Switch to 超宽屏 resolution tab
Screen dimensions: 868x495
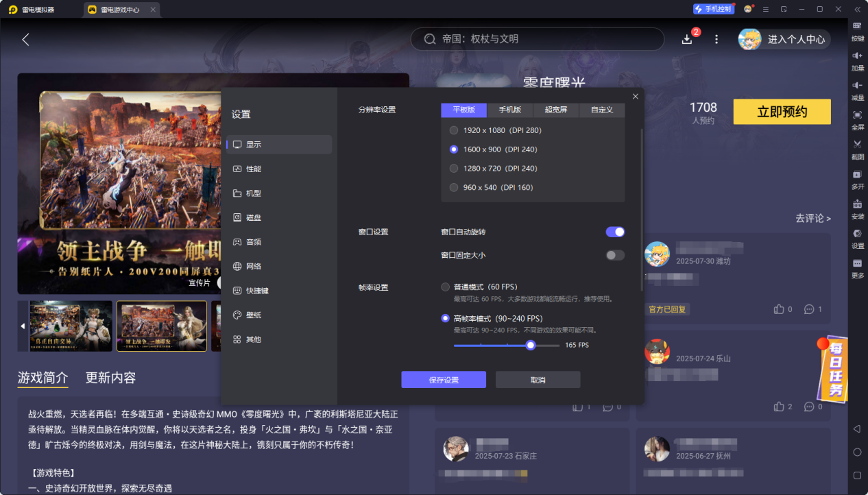(x=556, y=110)
